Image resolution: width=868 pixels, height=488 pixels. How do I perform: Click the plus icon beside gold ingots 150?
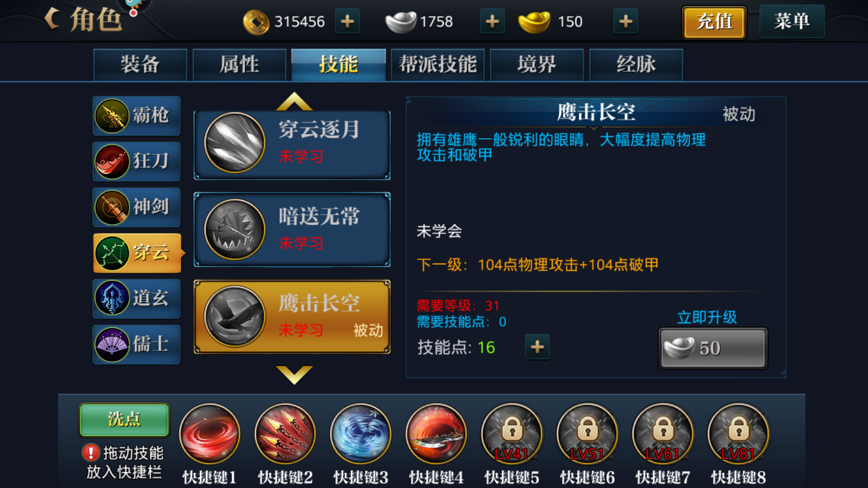(x=626, y=22)
